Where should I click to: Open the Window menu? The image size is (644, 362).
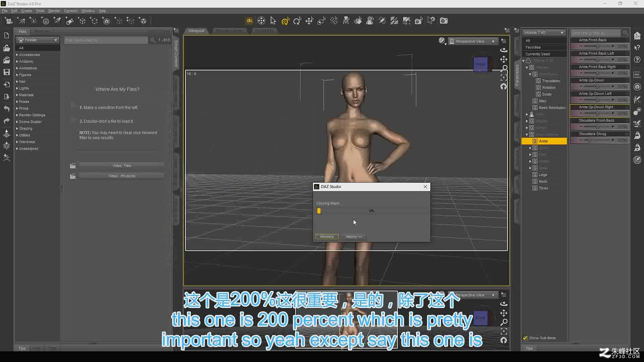point(88,11)
